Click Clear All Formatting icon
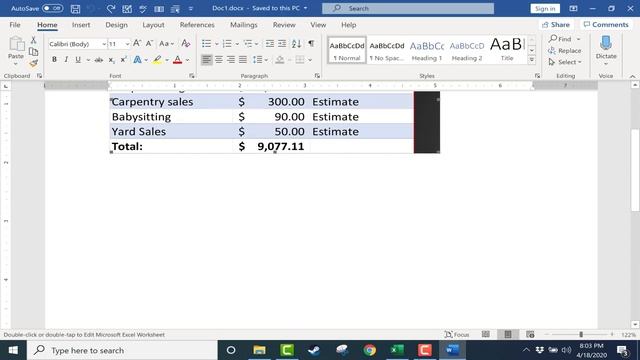Screen dimensions: 640x360 point(186,43)
